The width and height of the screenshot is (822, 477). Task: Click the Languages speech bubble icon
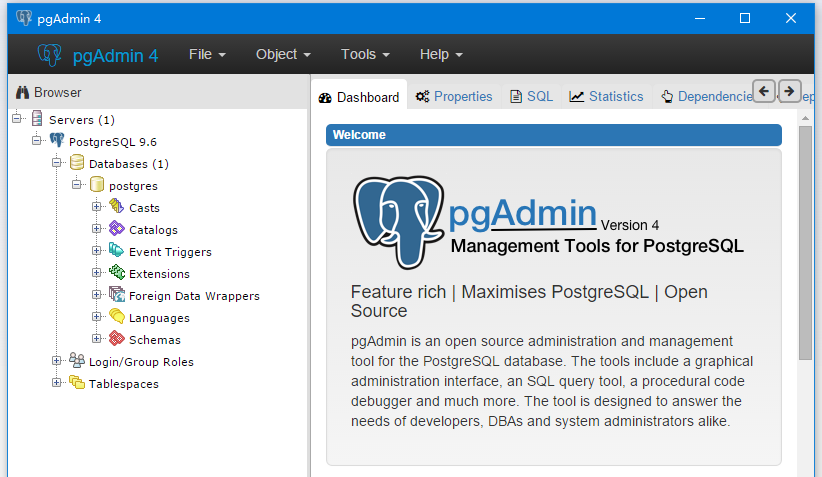click(x=116, y=317)
